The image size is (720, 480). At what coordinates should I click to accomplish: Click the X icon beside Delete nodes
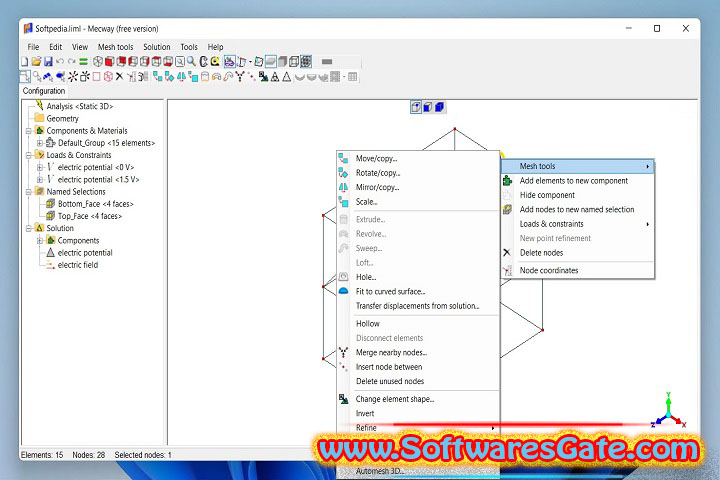tap(507, 253)
